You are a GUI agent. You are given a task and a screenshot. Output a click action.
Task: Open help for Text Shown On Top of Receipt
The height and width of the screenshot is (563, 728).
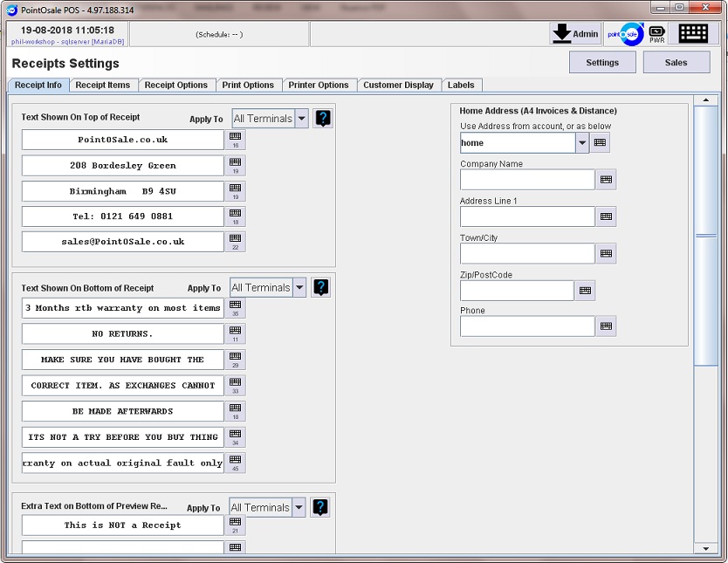click(x=323, y=119)
